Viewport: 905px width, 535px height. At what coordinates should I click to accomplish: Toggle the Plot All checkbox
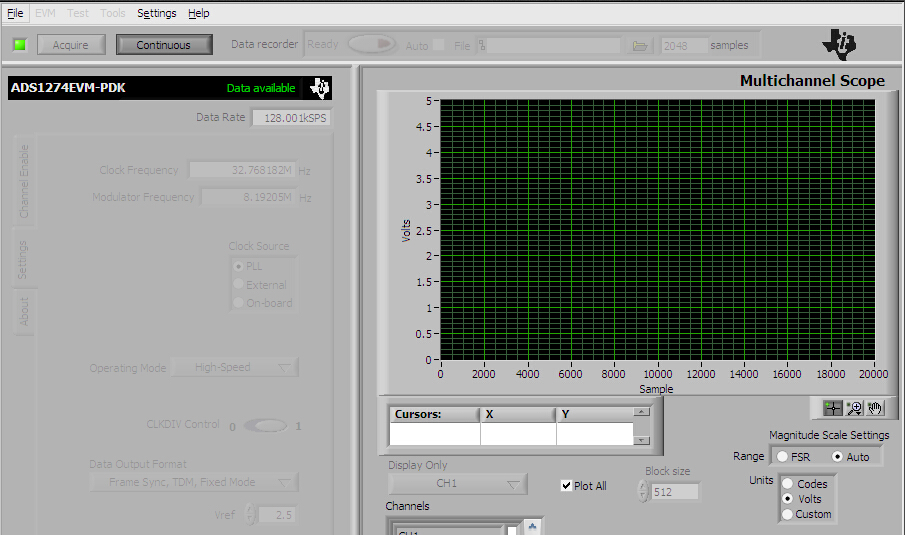567,486
